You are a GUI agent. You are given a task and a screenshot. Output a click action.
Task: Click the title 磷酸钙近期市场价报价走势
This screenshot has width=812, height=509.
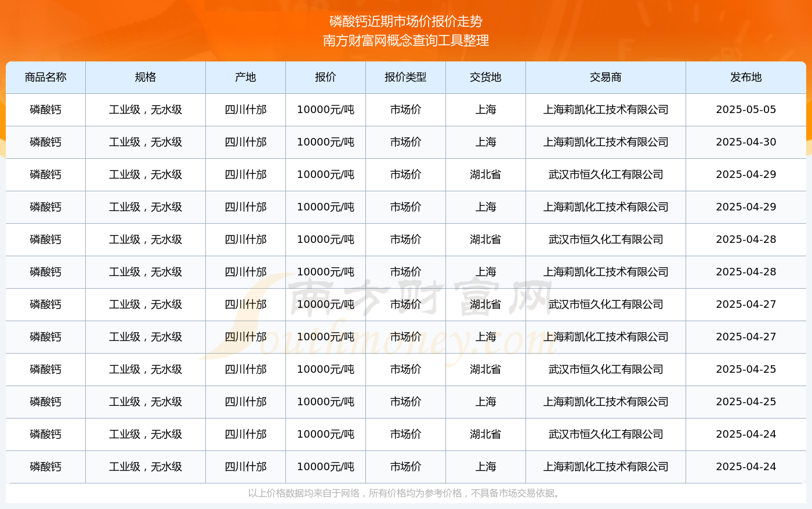click(406, 21)
